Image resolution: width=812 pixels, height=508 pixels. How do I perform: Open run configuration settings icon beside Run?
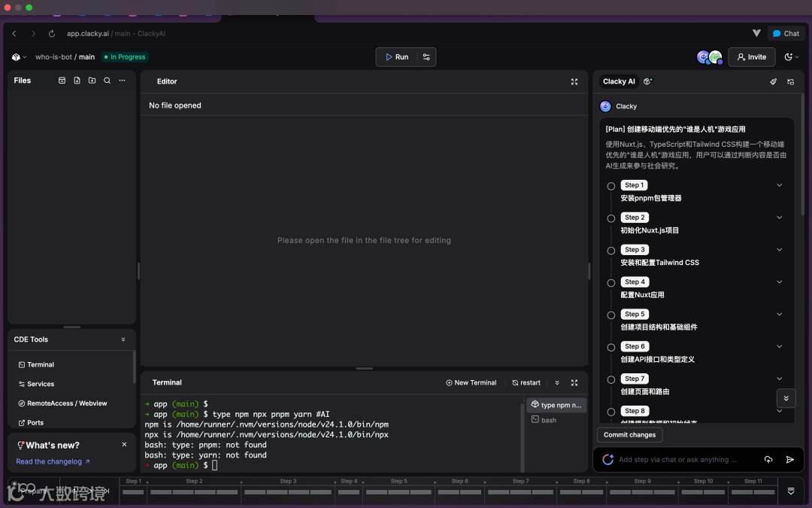[x=426, y=57]
